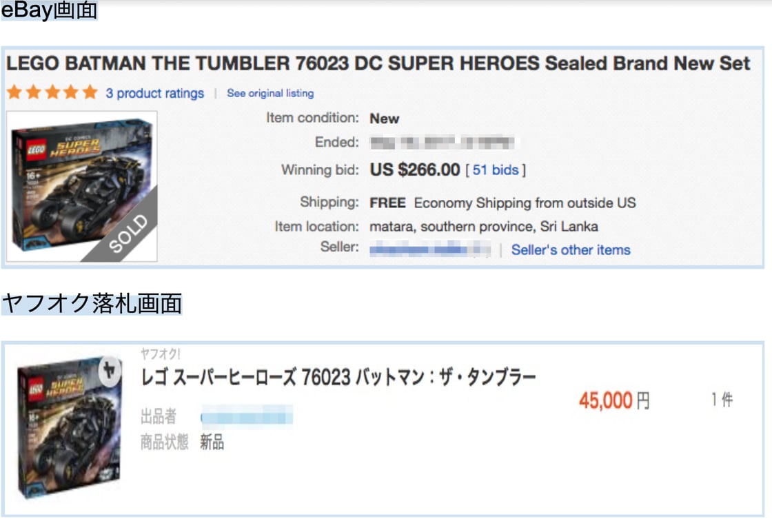Click the US $266.00 winning bid price
This screenshot has height=532, width=772.
[x=415, y=170]
